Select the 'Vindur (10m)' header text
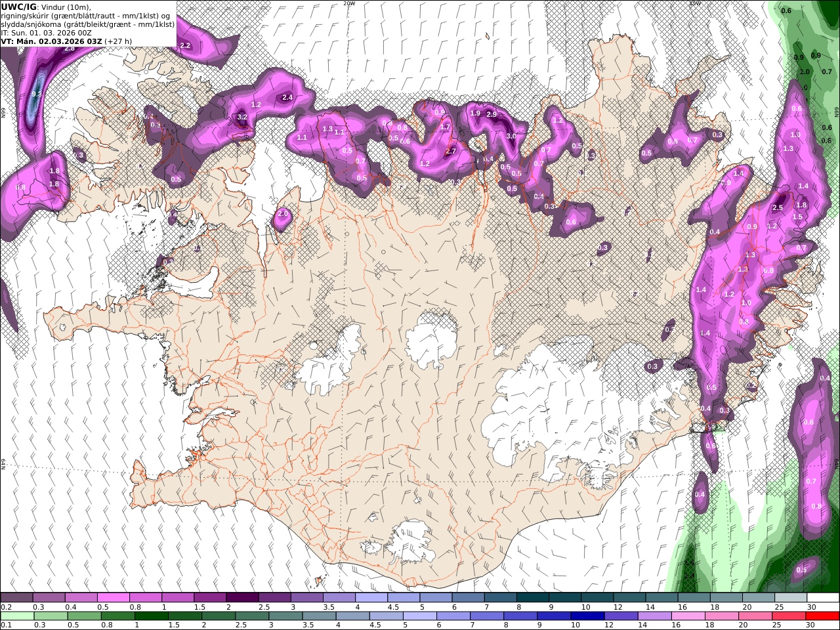Screen dimensions: 840x630 tap(66, 7)
